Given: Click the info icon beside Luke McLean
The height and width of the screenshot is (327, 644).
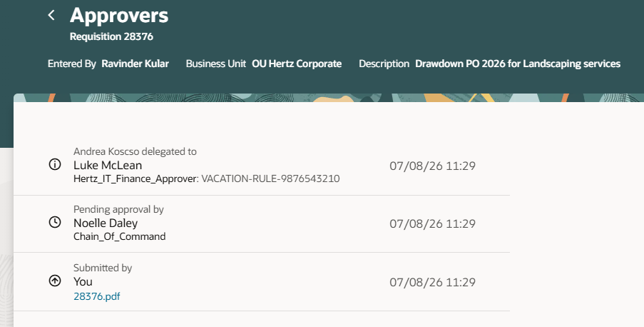Looking at the screenshot, I should pos(55,164).
